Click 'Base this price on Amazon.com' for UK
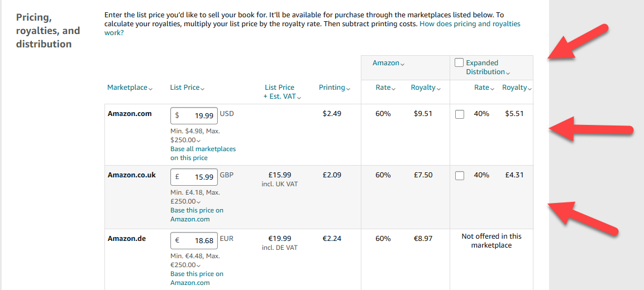644x290 pixels. pos(197,215)
